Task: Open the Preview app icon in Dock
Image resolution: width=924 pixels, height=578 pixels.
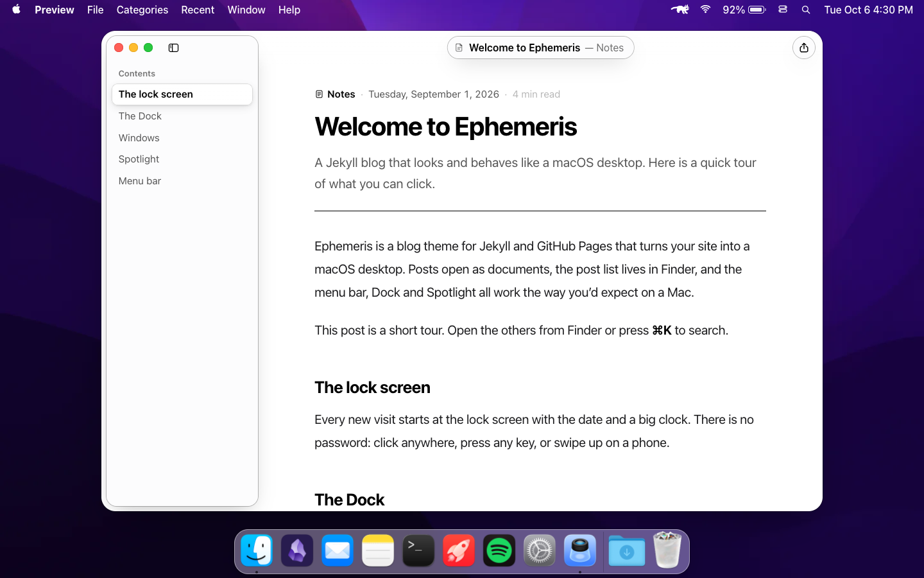Action: [x=580, y=550]
